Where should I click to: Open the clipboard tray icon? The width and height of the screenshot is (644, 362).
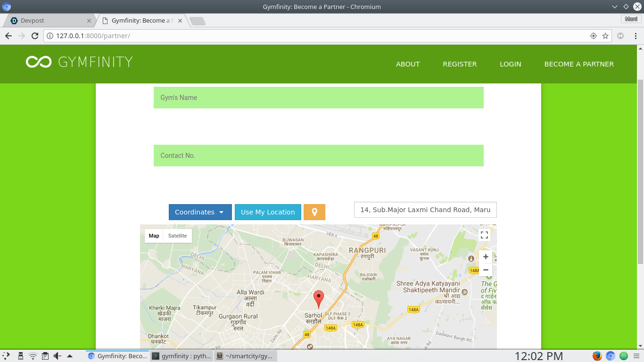tap(45, 356)
